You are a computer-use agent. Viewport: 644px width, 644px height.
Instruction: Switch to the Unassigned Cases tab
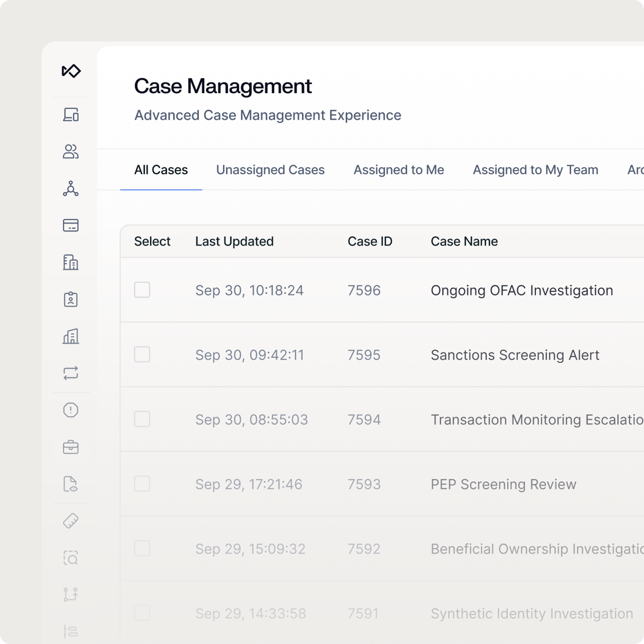(x=270, y=170)
